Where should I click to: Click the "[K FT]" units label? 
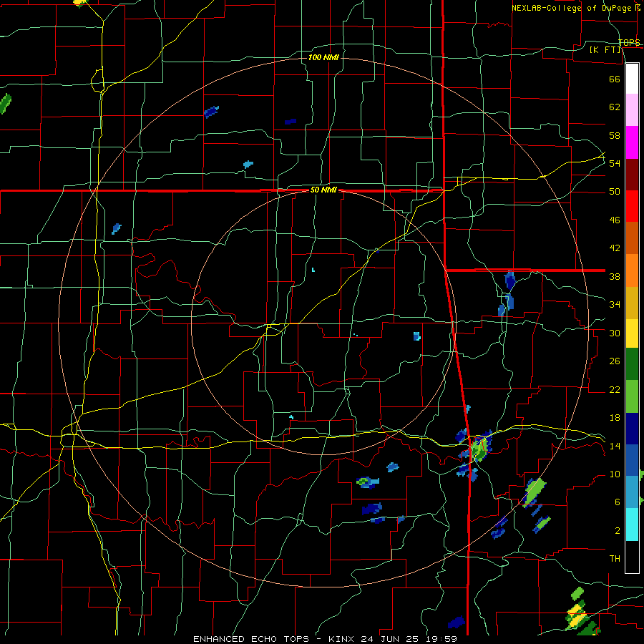click(605, 49)
